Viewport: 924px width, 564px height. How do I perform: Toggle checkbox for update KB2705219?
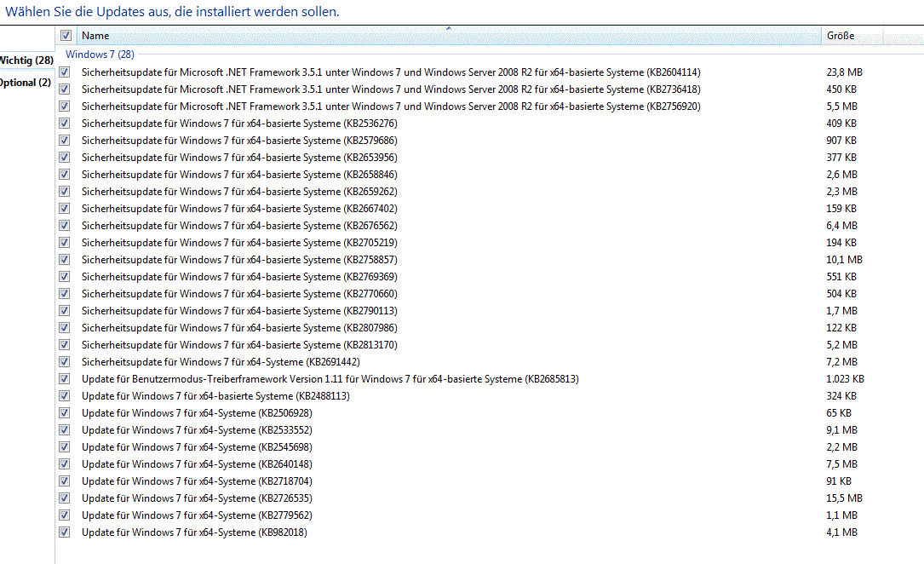pos(65,242)
